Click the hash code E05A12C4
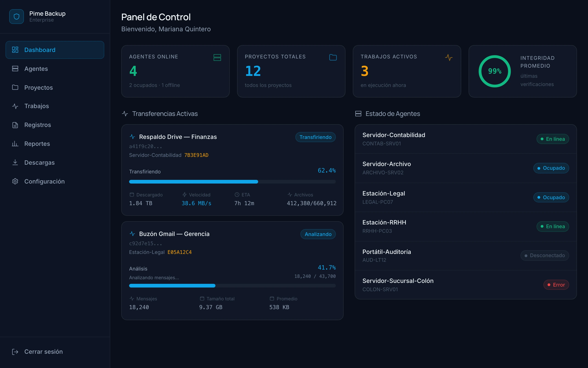Screen dimensions: 588x368 pyautogui.click(x=180, y=252)
